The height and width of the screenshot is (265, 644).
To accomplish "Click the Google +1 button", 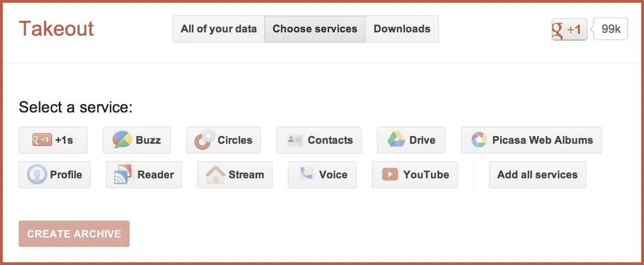I will [x=569, y=29].
